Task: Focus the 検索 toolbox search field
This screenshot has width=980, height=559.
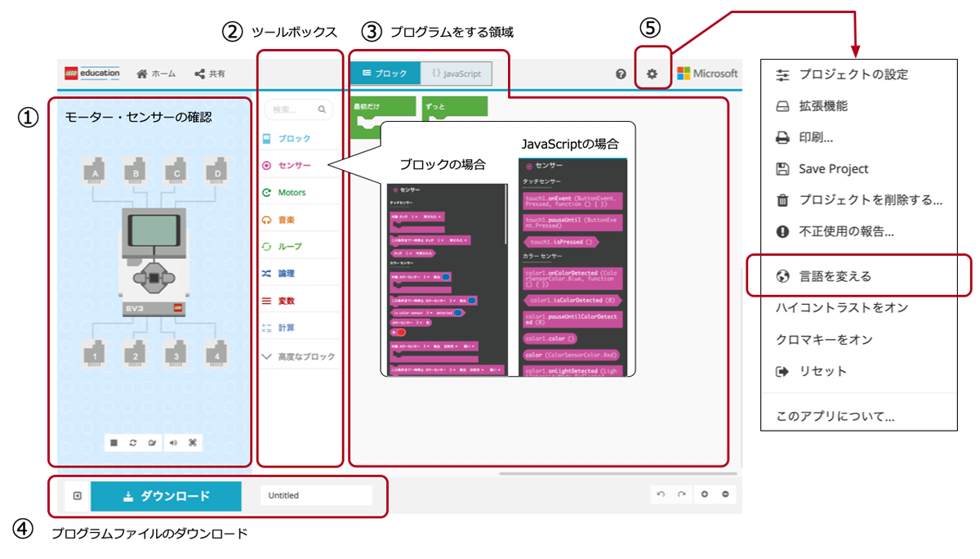Action: tap(299, 109)
